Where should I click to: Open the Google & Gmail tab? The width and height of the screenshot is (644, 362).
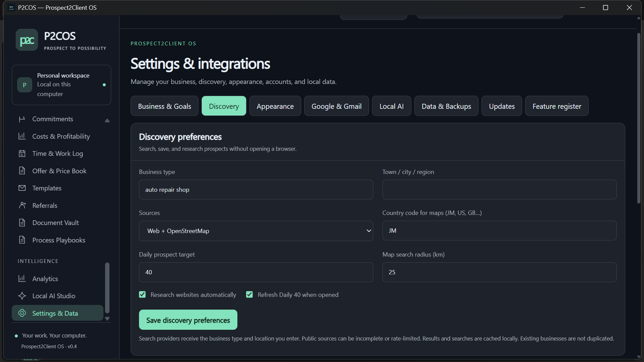[x=336, y=106]
